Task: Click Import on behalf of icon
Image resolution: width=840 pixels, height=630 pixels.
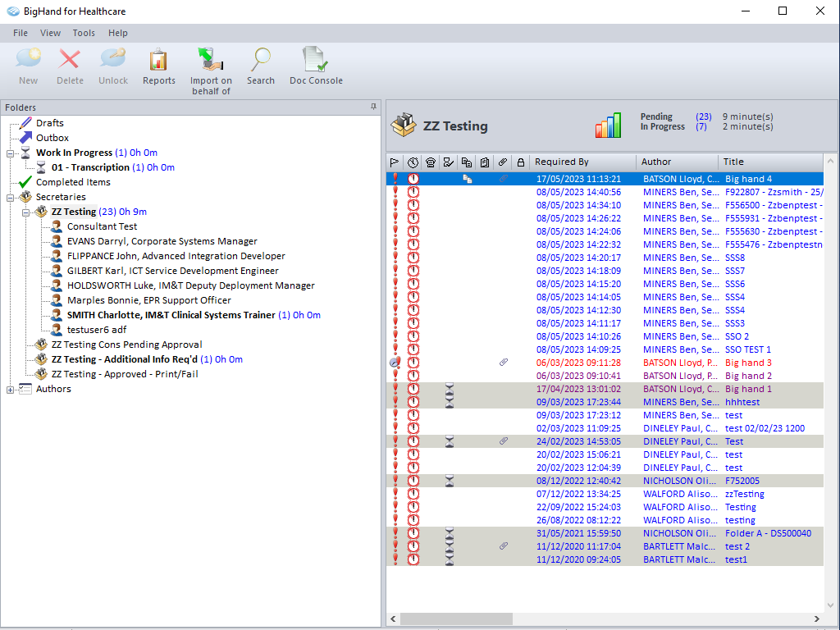Action: 211,59
